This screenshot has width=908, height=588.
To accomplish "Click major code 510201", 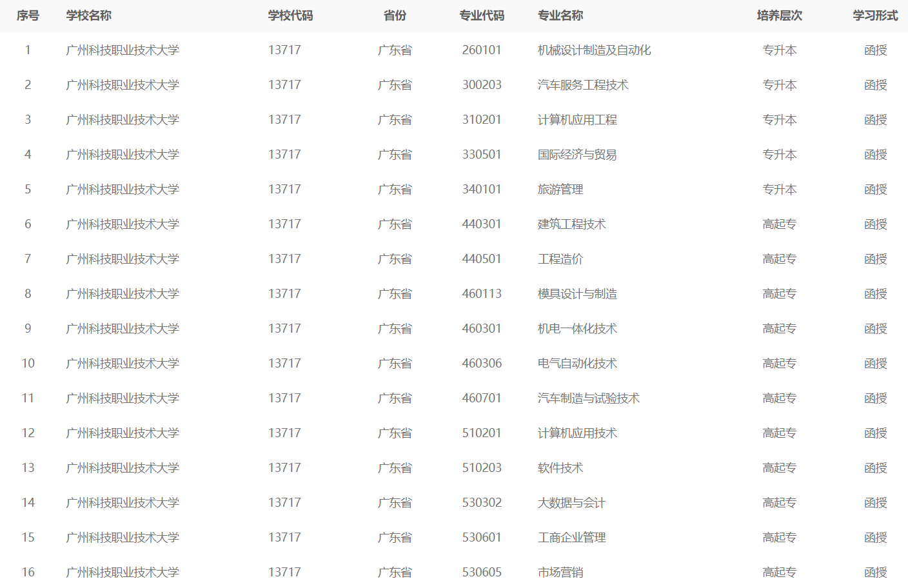I will (482, 433).
